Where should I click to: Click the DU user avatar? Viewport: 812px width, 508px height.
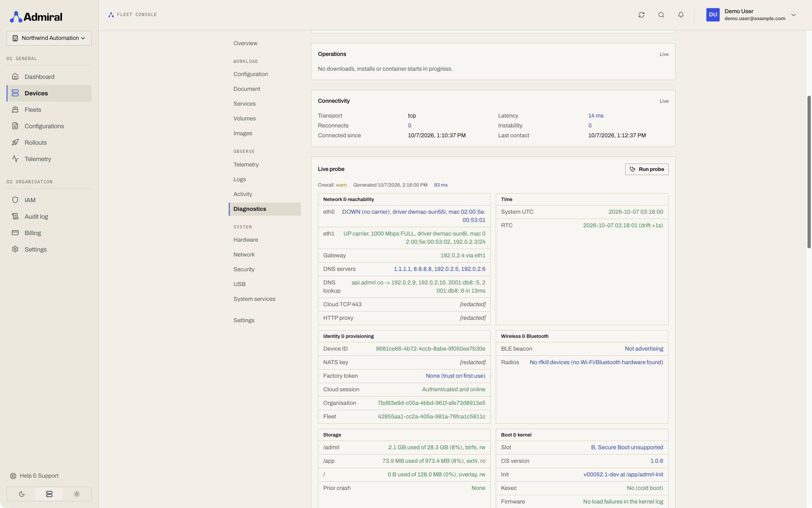click(713, 15)
